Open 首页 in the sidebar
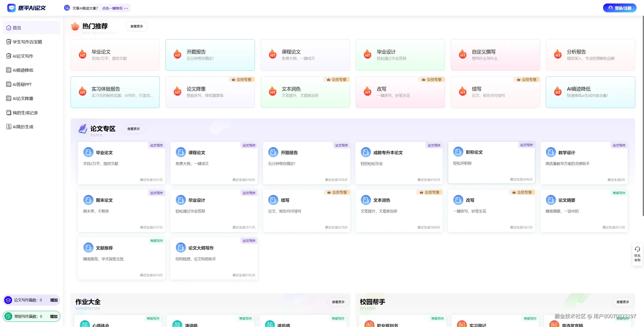 [x=17, y=28]
